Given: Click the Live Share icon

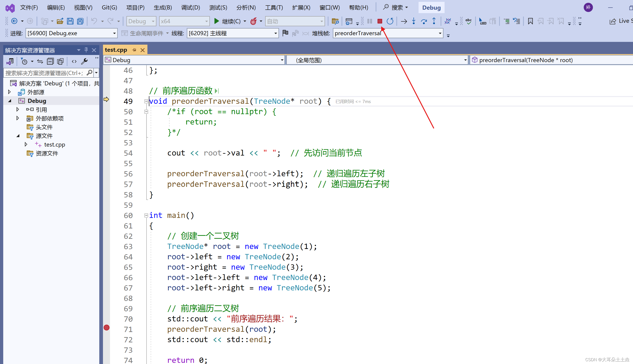Looking at the screenshot, I should point(612,21).
